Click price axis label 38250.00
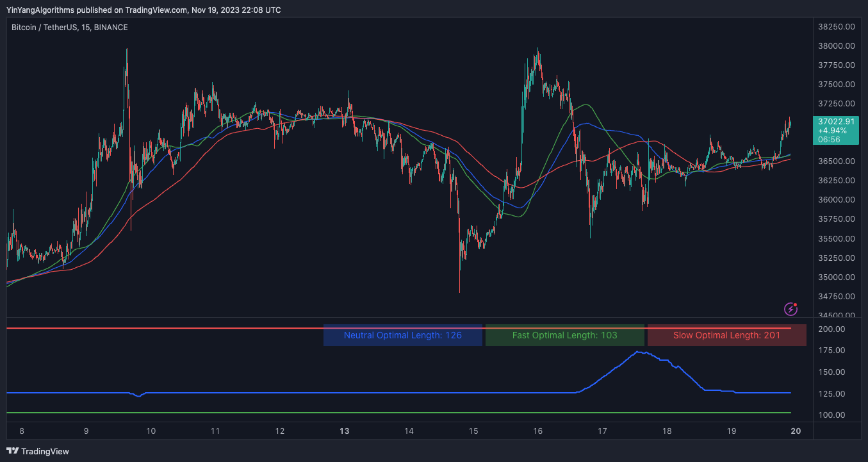This screenshot has width=868, height=462. coord(837,27)
